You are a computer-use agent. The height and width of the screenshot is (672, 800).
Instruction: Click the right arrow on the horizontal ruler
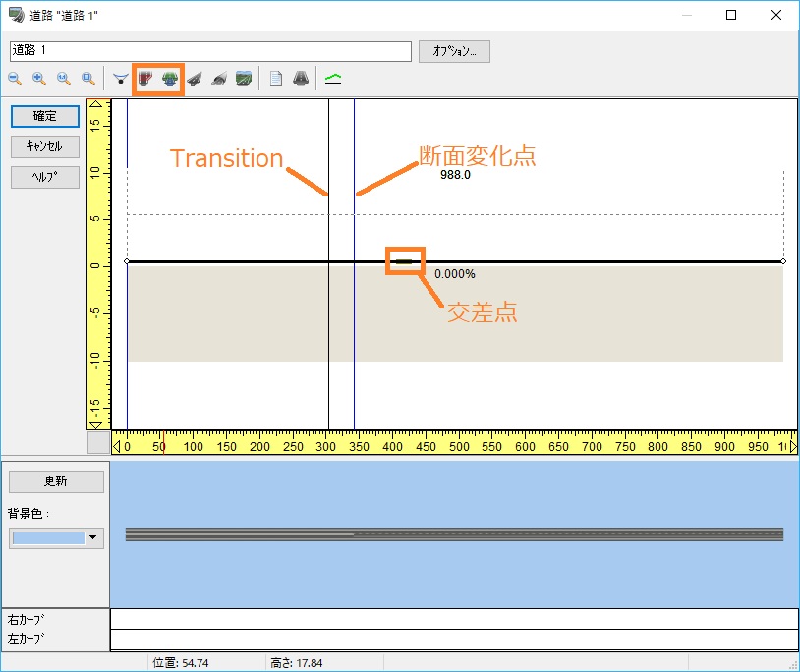793,447
